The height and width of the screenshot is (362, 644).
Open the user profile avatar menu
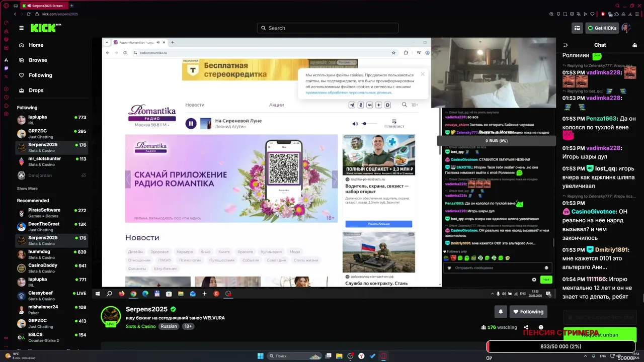click(626, 28)
